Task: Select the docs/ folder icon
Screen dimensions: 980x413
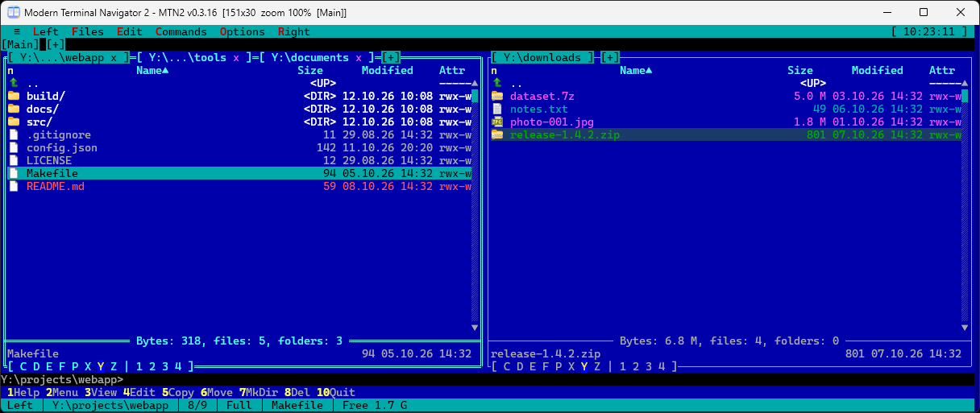Action: tap(13, 109)
